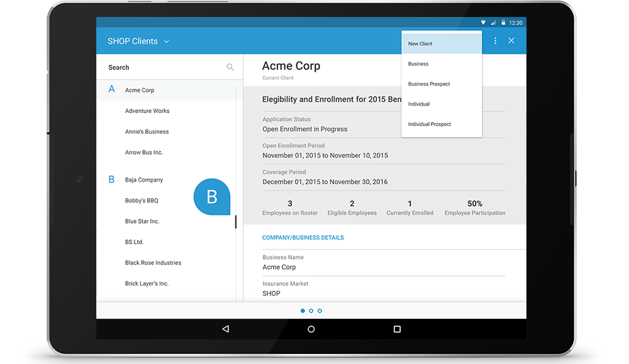629x364 pixels.
Task: Go to third page indicator dot
Action: coord(320,311)
